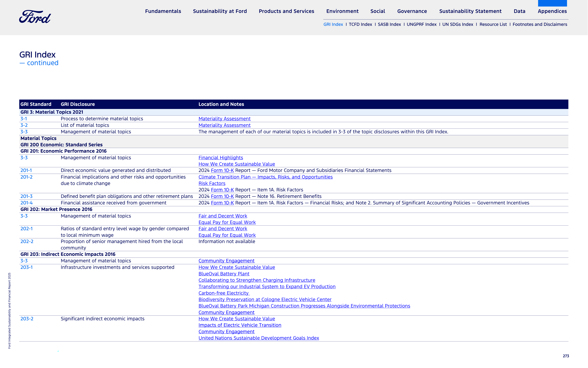
Task: Open BlueOval Battery Park Michigan Construction link
Action: point(304,306)
